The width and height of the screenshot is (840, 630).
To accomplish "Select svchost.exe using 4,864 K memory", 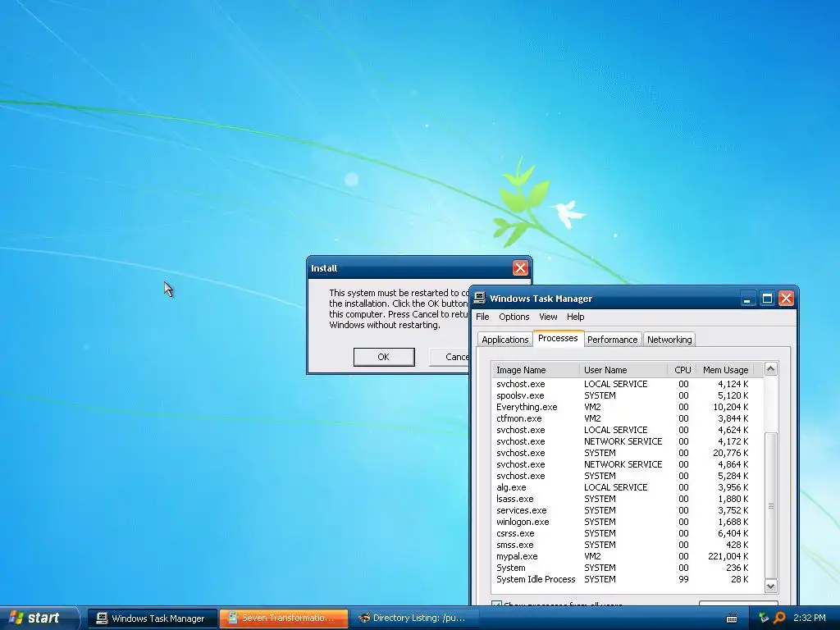I will click(x=627, y=464).
